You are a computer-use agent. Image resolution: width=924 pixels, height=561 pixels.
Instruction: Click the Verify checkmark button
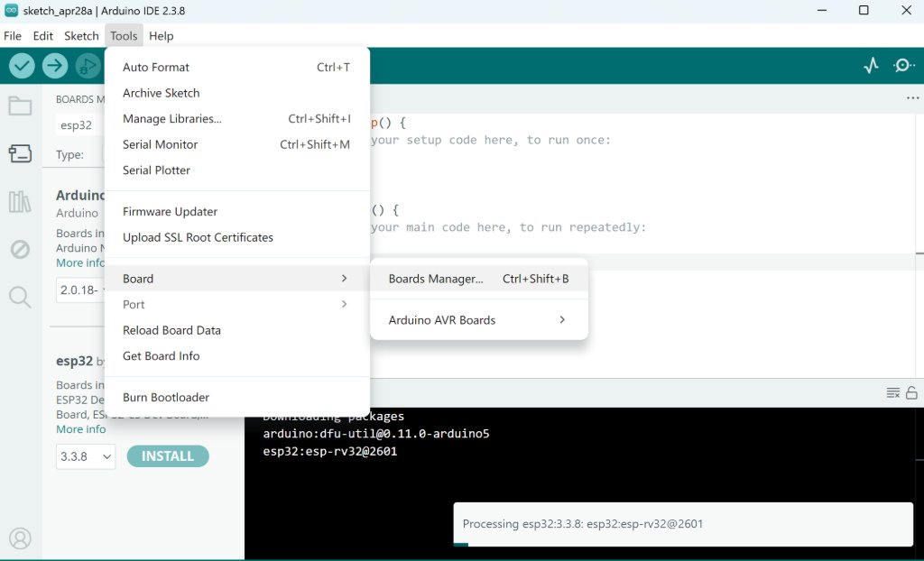[22, 66]
